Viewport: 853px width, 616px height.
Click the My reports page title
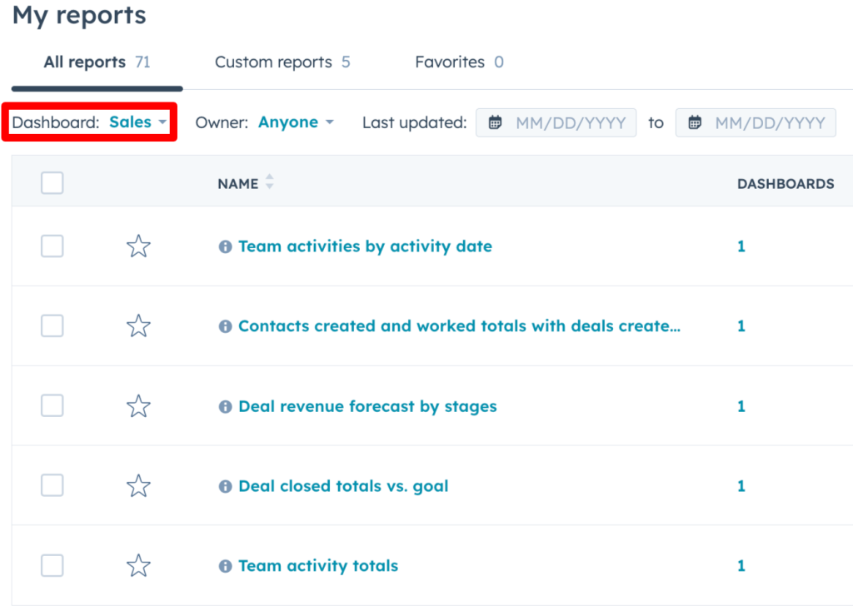[x=79, y=15]
